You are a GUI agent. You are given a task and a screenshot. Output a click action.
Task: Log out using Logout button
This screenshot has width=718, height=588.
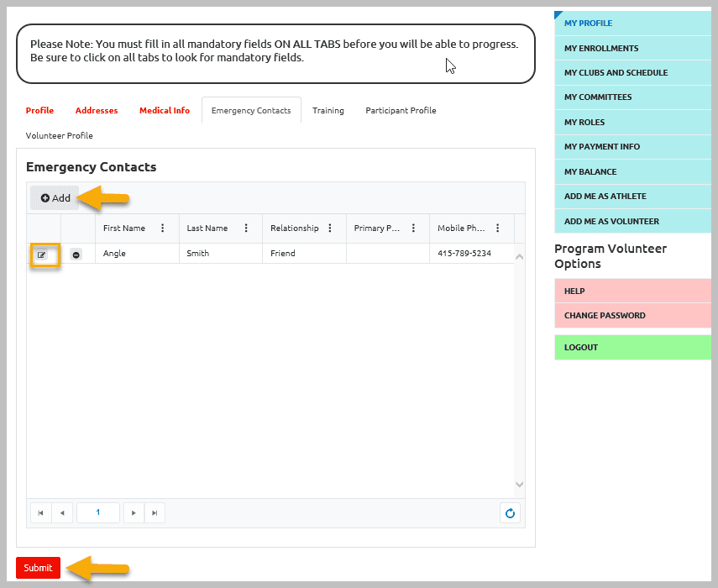(633, 347)
